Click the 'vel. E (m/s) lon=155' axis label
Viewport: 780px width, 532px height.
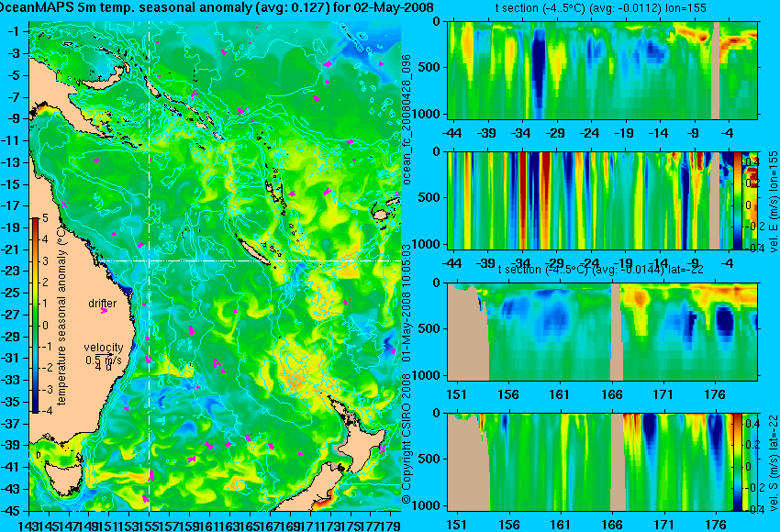click(x=774, y=202)
